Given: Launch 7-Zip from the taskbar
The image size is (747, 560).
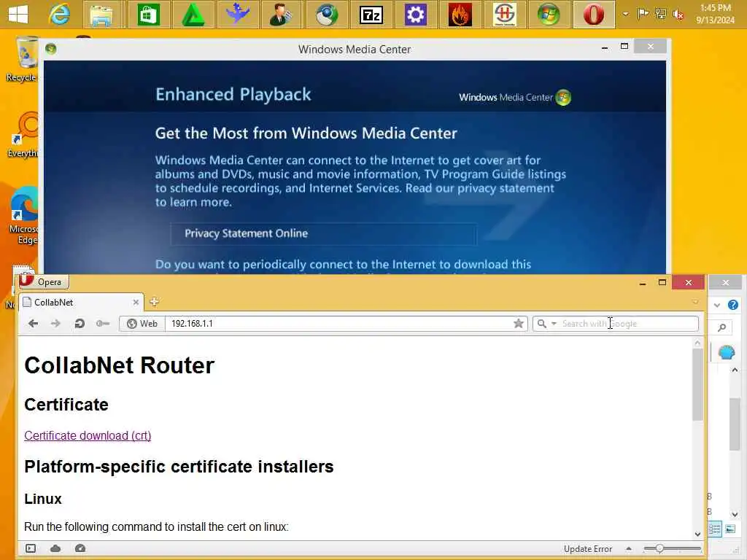Looking at the screenshot, I should tap(371, 15).
